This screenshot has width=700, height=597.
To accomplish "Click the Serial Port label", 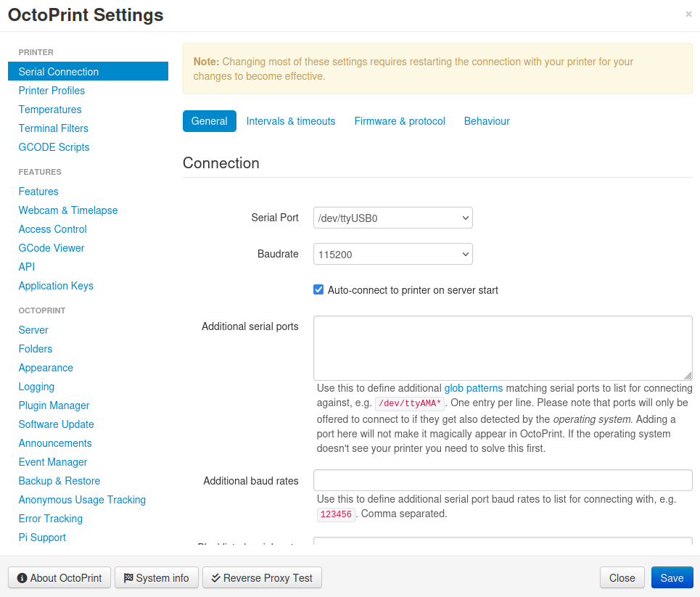I will click(x=274, y=218).
